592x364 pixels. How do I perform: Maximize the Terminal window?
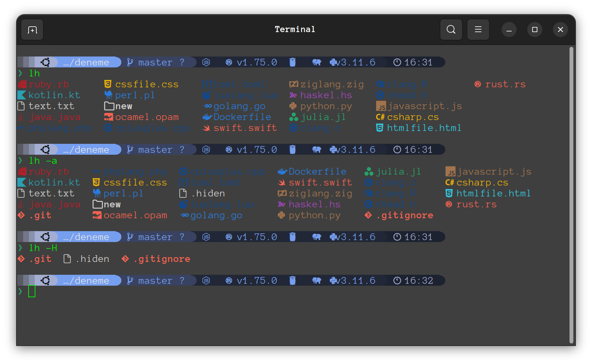coord(534,30)
